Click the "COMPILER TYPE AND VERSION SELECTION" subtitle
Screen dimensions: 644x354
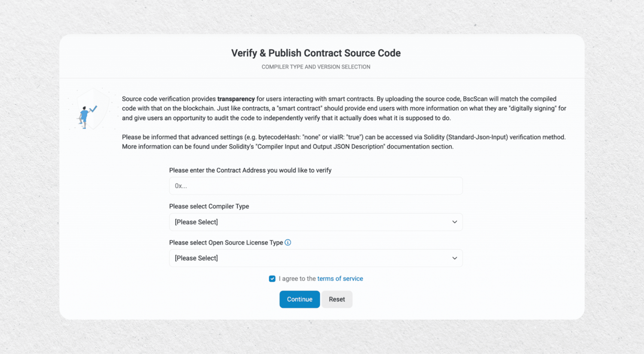tap(316, 67)
